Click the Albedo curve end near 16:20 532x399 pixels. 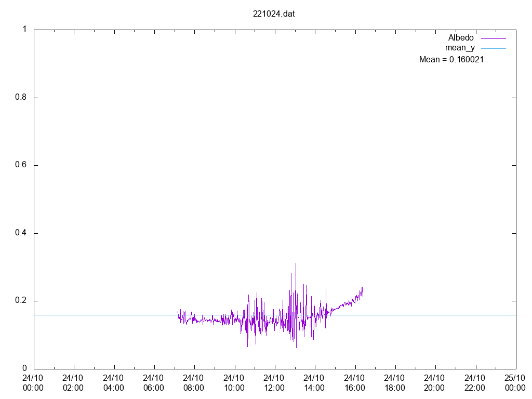[x=363, y=295]
